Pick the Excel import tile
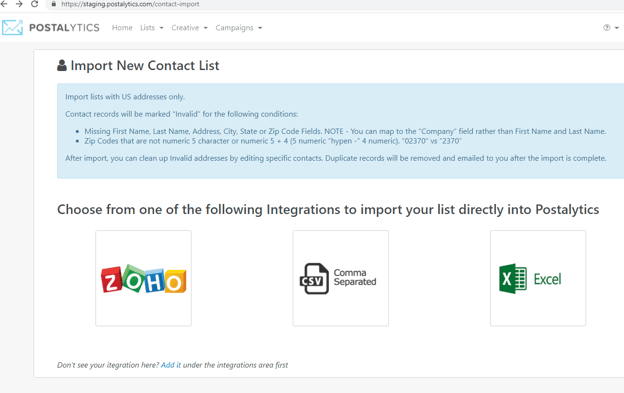This screenshot has width=624, height=393. tap(538, 278)
